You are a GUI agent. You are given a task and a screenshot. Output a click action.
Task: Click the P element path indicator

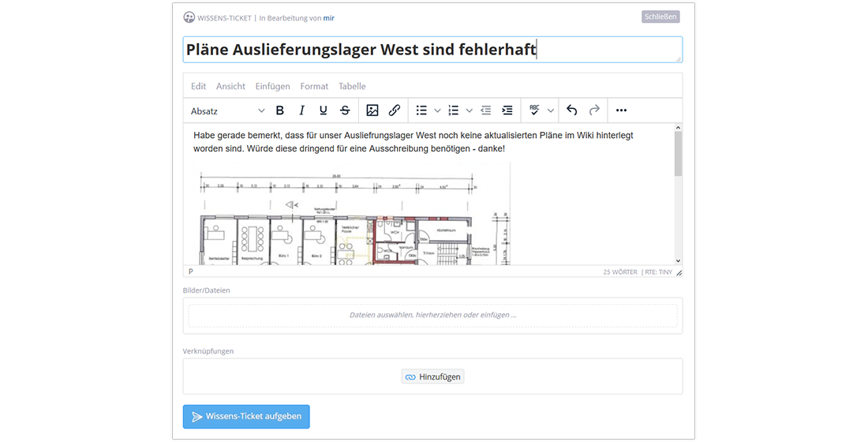[191, 272]
